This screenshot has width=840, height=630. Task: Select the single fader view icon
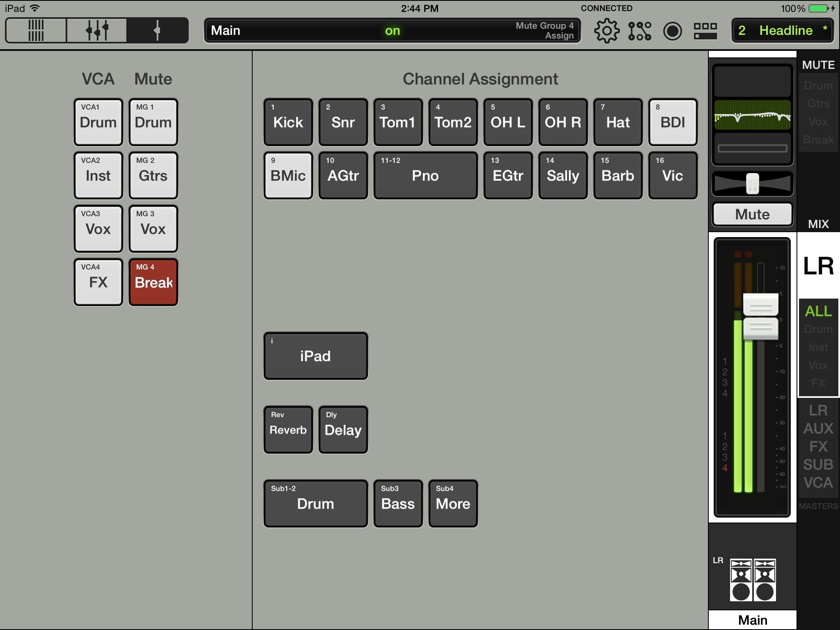[157, 30]
